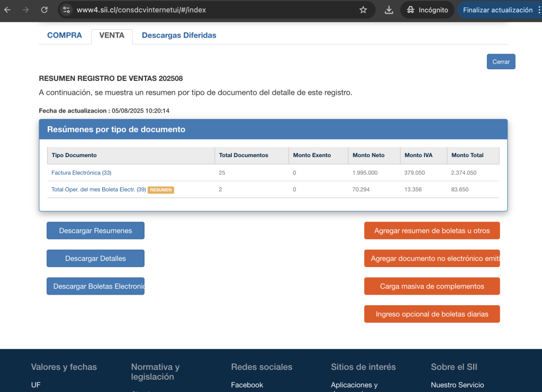Open Total Oper. Boleta Electr. (39) link
Image resolution: width=542 pixels, height=392 pixels.
click(98, 189)
